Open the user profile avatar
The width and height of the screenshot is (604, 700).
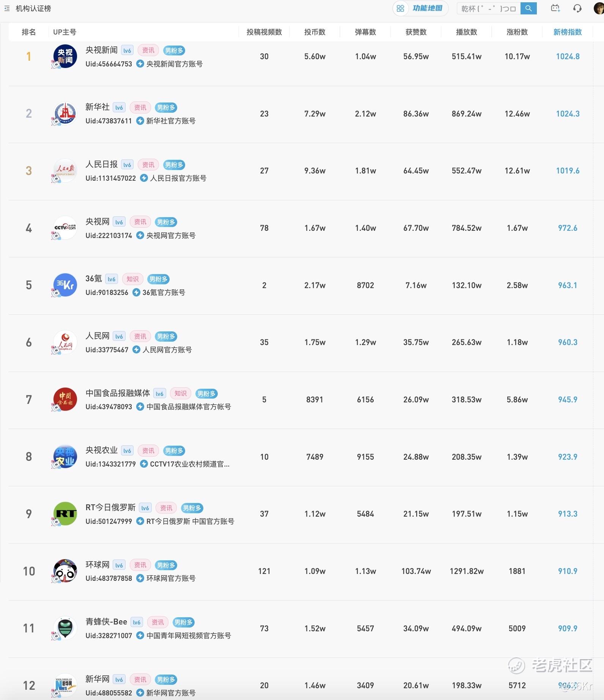tap(599, 8)
